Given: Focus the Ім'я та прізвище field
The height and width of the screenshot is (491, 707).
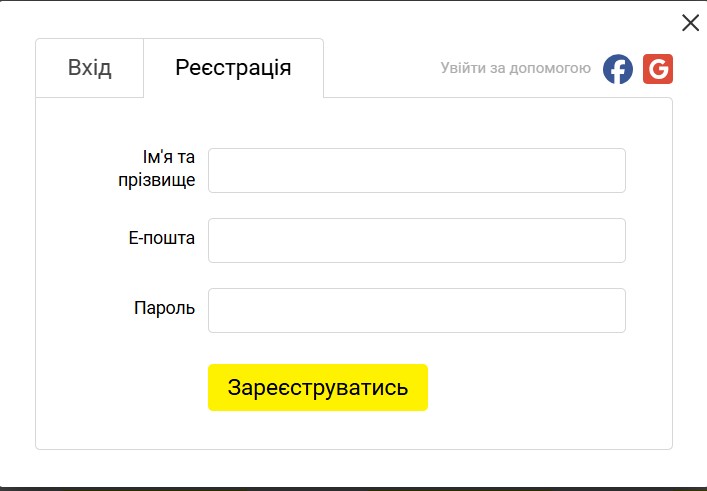Looking at the screenshot, I should coord(417,170).
